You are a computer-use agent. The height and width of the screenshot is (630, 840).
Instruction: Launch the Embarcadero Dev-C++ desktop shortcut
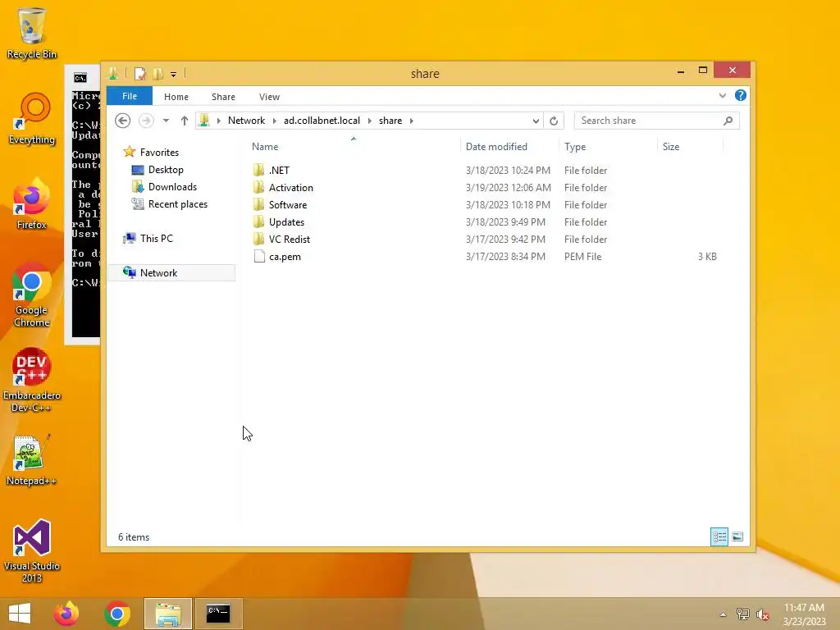(x=32, y=381)
